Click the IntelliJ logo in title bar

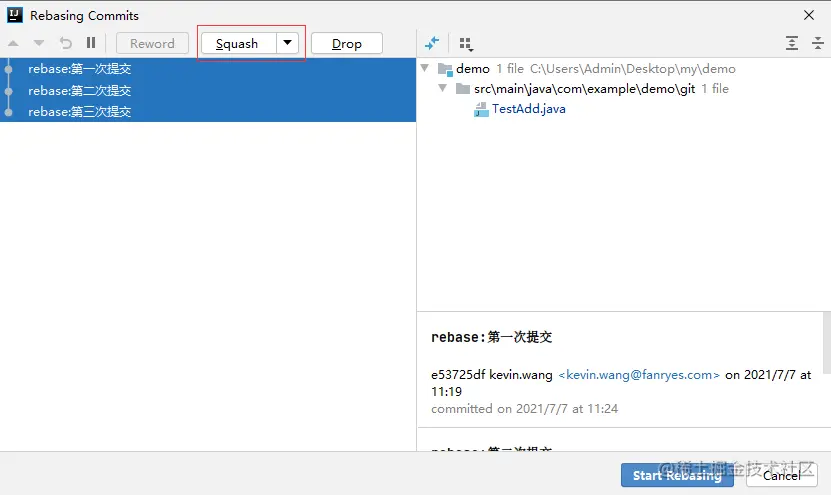(15, 15)
